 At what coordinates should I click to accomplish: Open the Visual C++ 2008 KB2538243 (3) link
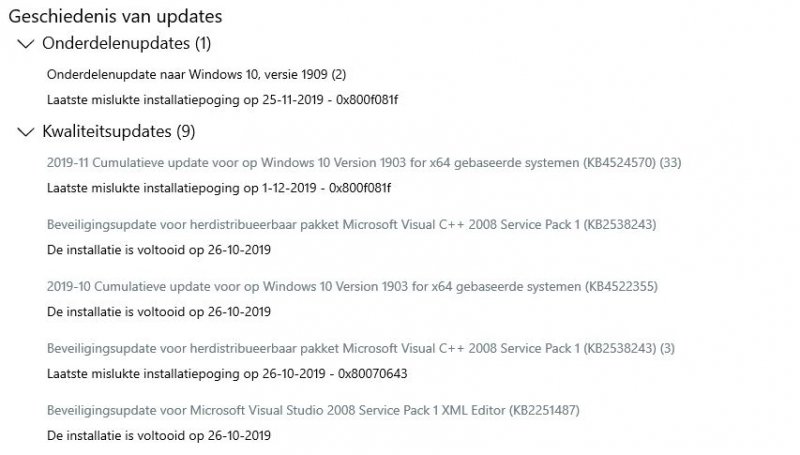361,348
